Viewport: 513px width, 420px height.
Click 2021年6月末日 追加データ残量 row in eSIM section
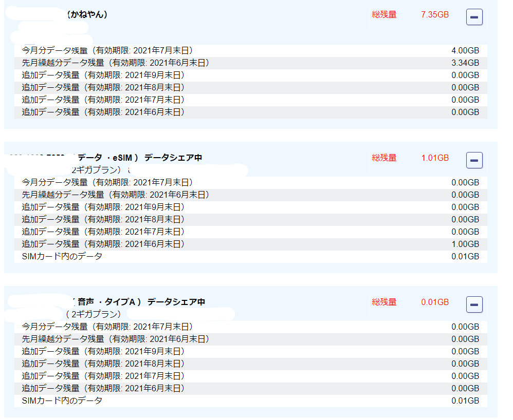tap(103, 244)
